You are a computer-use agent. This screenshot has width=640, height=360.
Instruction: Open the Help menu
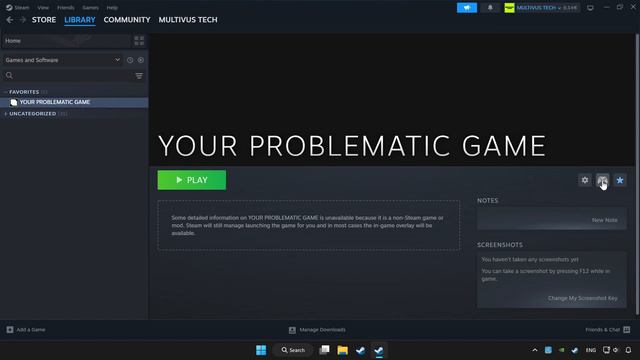click(112, 7)
